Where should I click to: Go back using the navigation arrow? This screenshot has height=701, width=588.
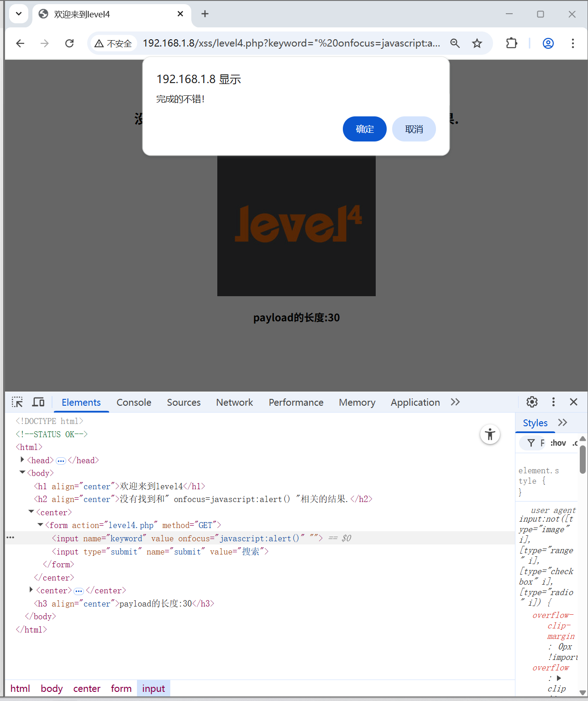pos(20,43)
